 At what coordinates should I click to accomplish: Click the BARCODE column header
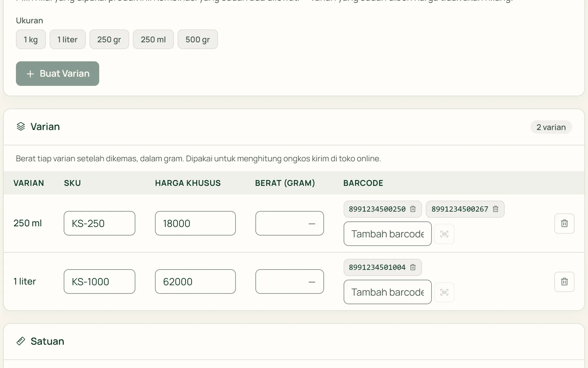(x=363, y=183)
